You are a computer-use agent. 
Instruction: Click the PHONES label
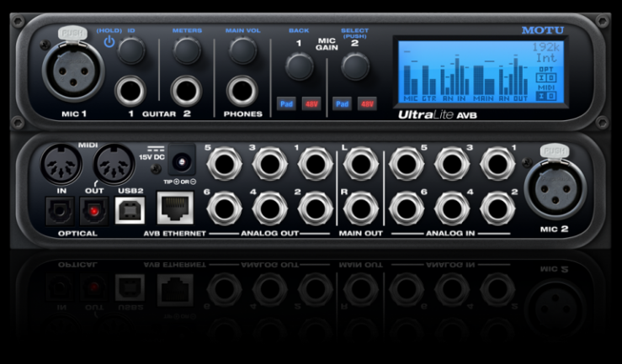(x=242, y=114)
